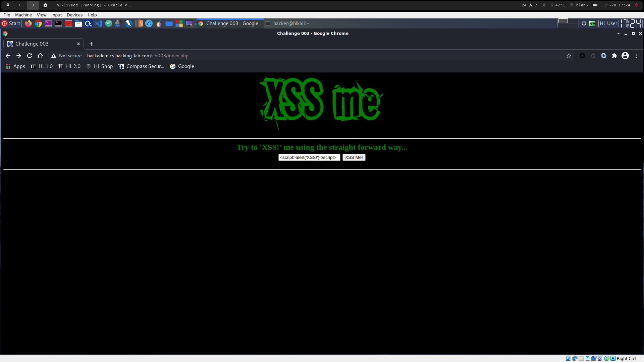Reload the Challenge 003 page
The image size is (644, 362).
click(x=30, y=56)
